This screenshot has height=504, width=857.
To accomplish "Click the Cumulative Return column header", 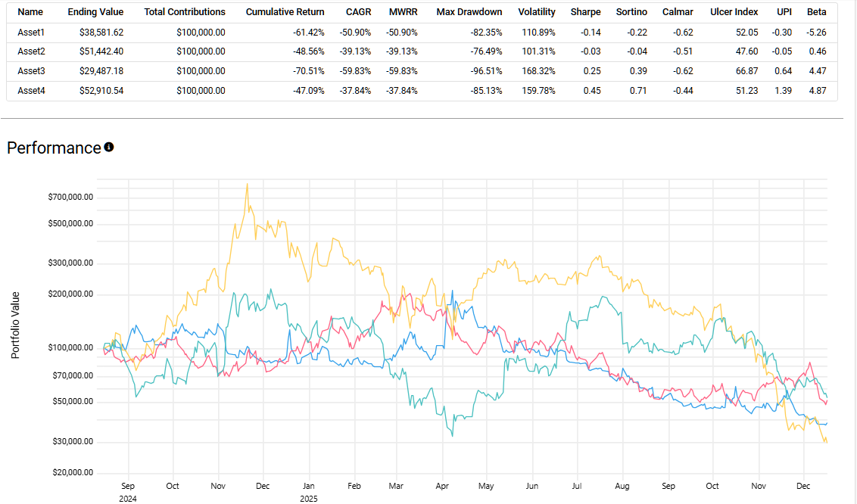I will [285, 12].
